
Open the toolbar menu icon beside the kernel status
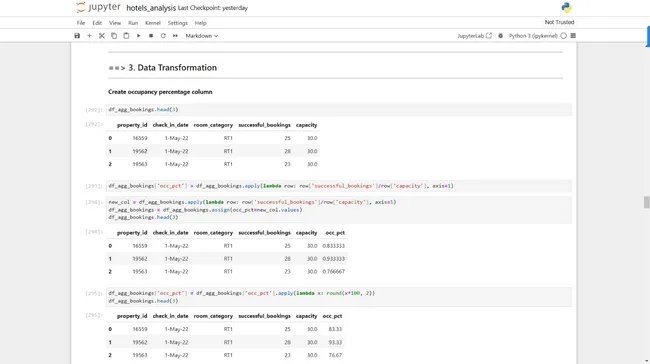coord(573,36)
